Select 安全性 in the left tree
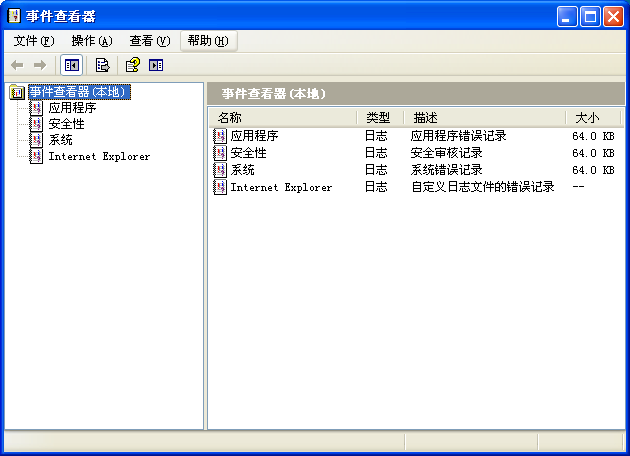The image size is (630, 456). [x=66, y=124]
